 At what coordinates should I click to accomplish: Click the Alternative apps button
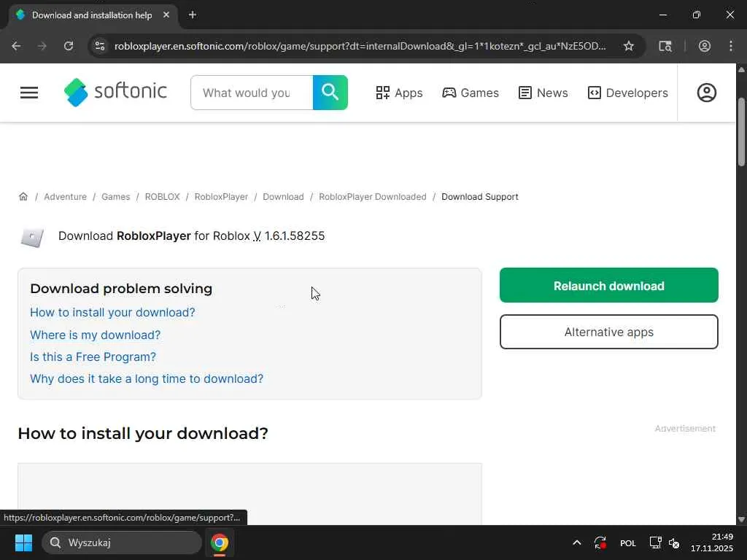point(609,332)
